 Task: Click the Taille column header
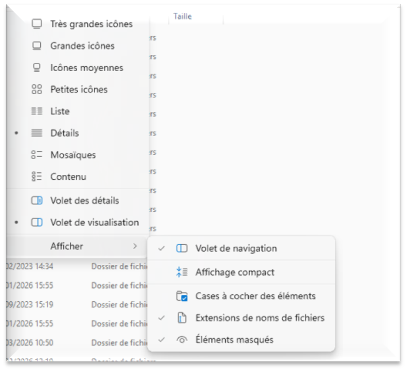182,16
